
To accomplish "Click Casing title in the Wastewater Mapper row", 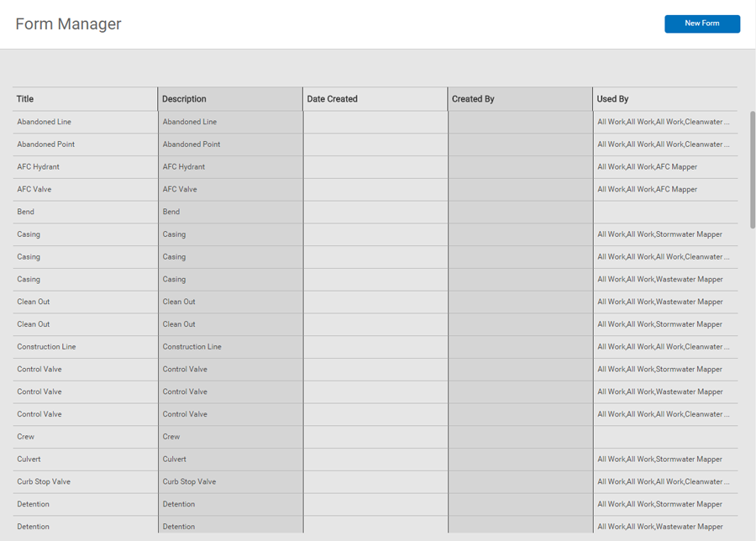I will 29,279.
